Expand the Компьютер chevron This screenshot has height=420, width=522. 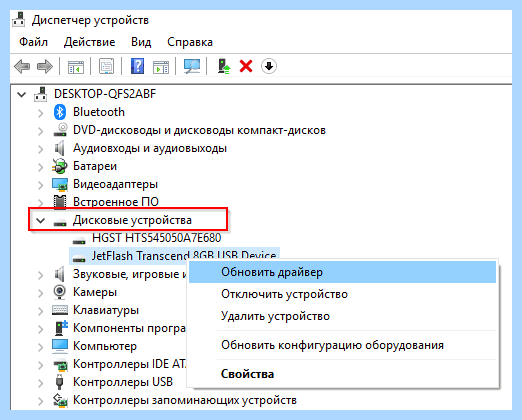tap(40, 347)
